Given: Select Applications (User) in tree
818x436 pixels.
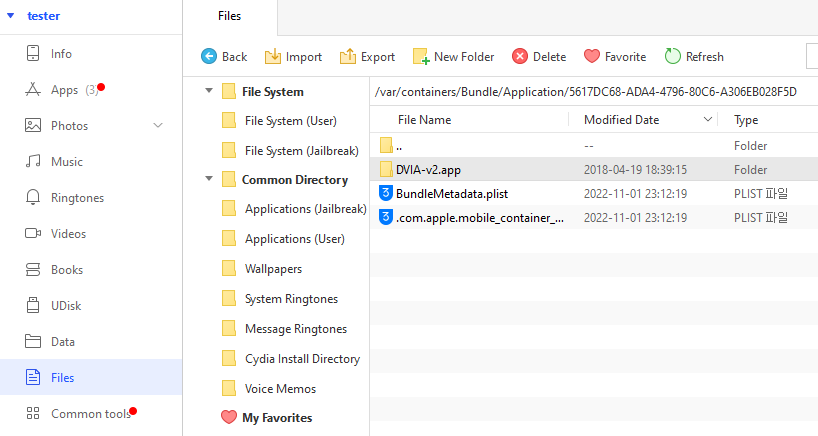Looking at the screenshot, I should [295, 239].
